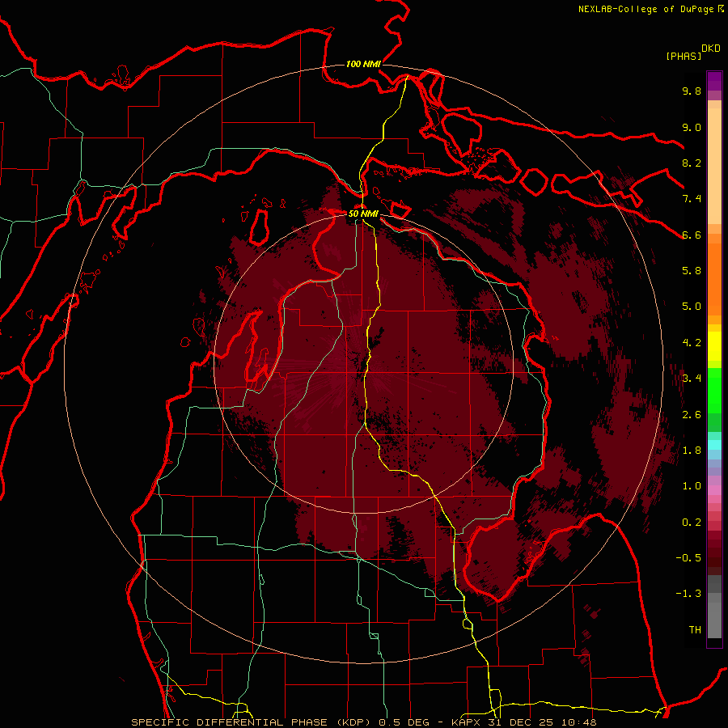Click the 9.0 value on color scale

tap(692, 127)
